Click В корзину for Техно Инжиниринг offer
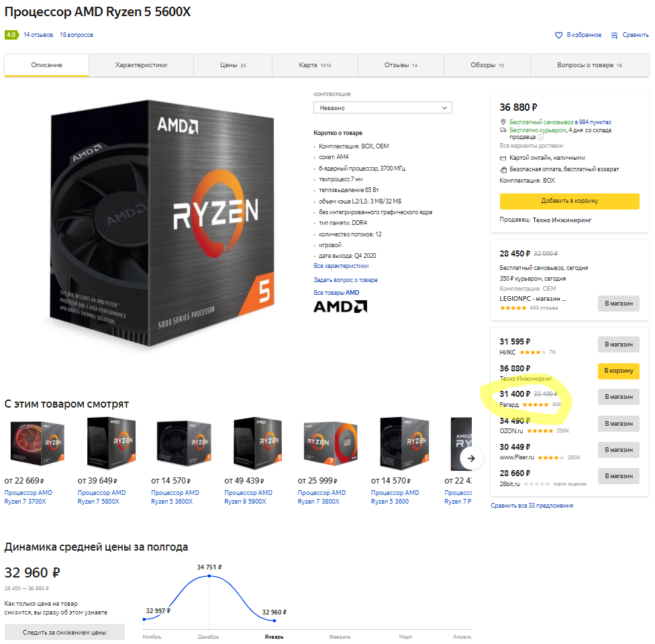Image resolution: width=655 pixels, height=644 pixels. tap(619, 371)
